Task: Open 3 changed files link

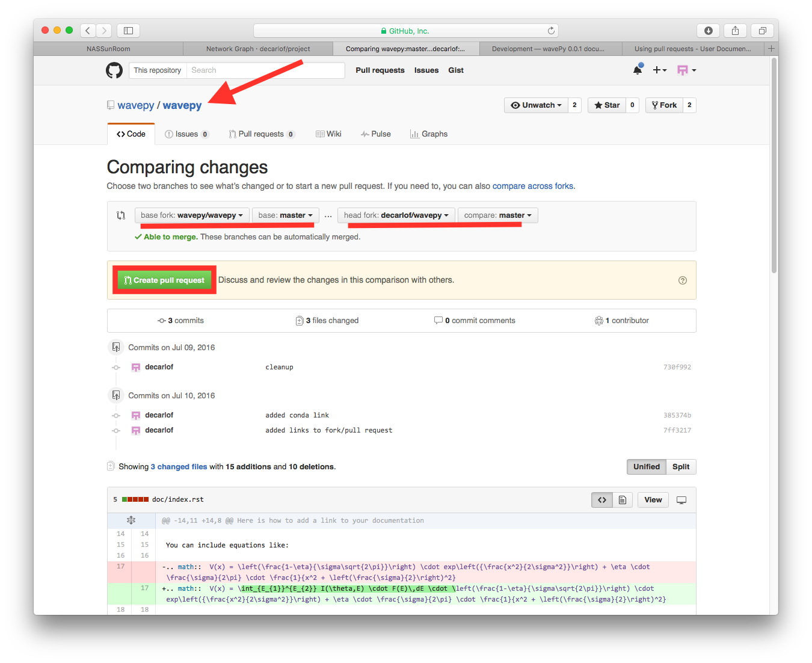Action: click(x=179, y=467)
